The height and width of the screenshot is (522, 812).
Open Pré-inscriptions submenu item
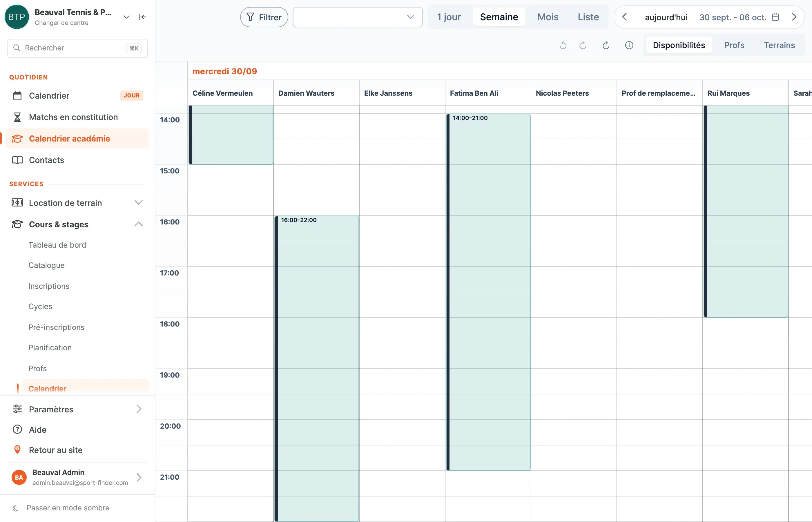pos(56,327)
